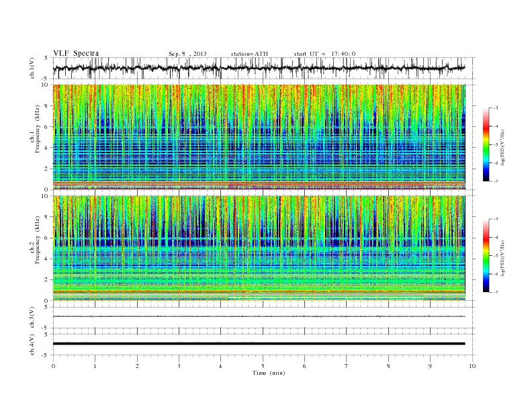Click the "station=ATH" header label
532x411 pixels.
(x=249, y=54)
